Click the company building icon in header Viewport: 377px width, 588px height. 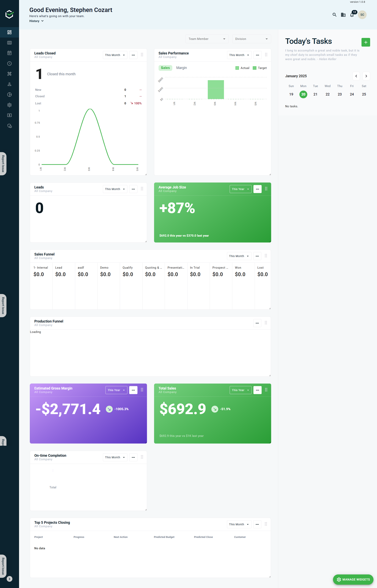(x=343, y=15)
